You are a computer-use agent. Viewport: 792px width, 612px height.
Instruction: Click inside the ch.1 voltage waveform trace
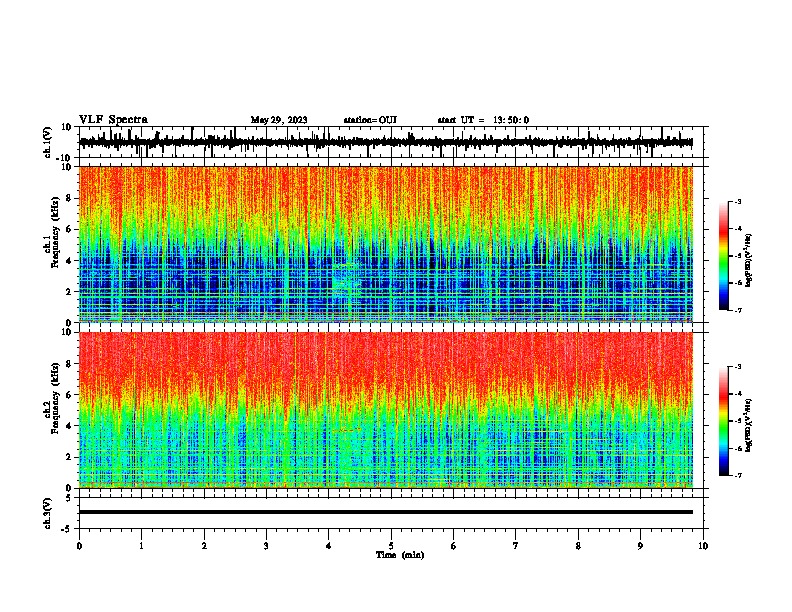point(386,143)
